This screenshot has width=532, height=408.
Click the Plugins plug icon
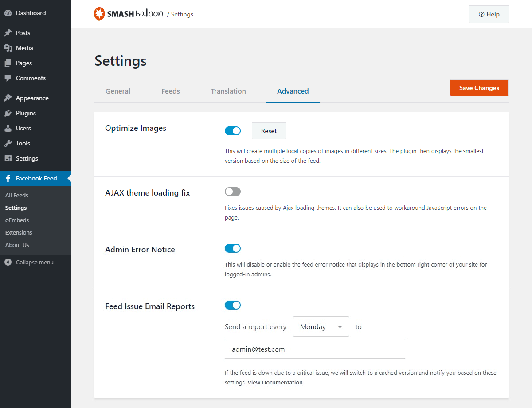(x=8, y=113)
